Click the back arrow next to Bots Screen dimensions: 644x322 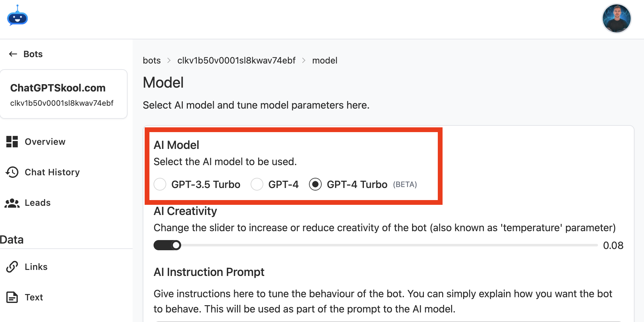[x=13, y=54]
